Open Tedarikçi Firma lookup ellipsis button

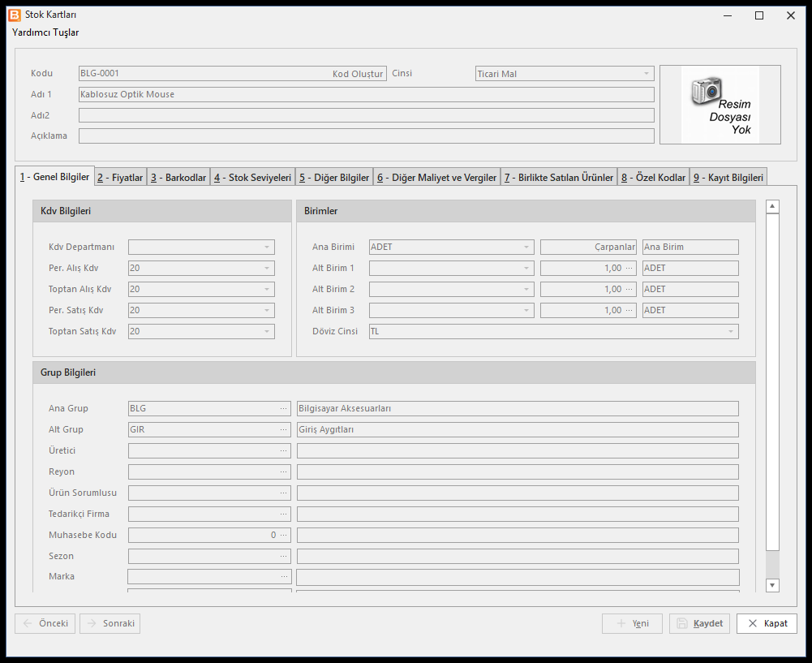[x=283, y=514]
